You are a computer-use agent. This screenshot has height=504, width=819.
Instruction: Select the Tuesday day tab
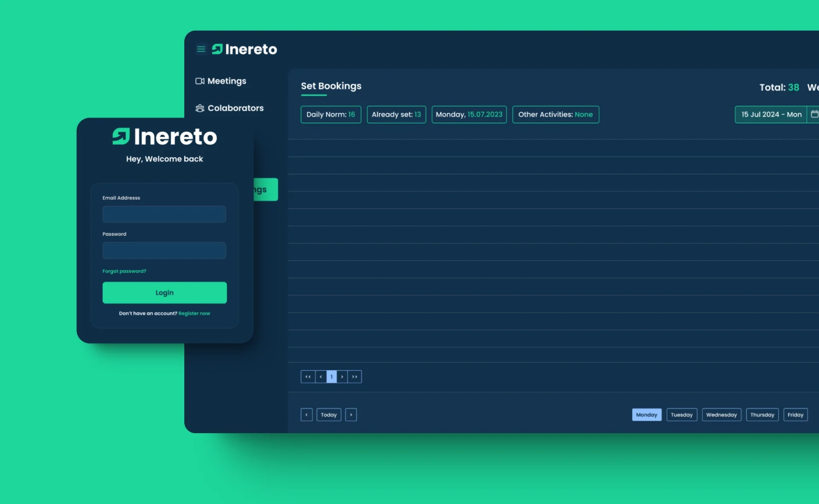(680, 414)
